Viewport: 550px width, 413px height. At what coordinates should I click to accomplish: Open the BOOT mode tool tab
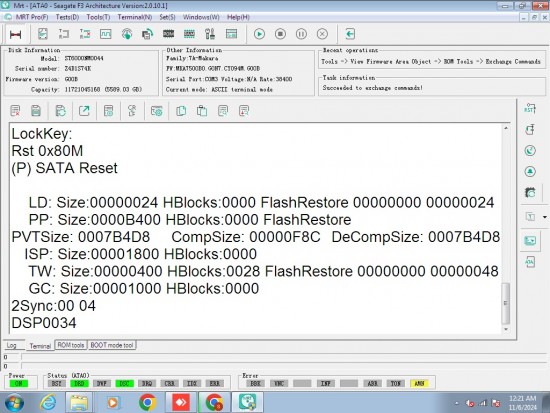[x=112, y=345]
